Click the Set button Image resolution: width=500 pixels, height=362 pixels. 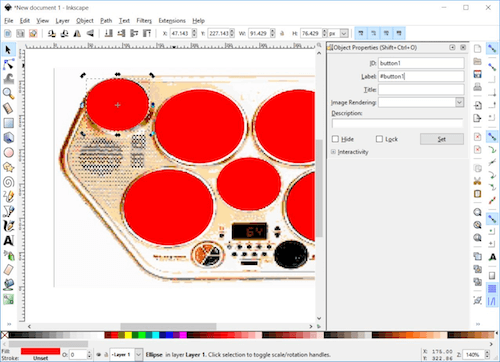[x=442, y=139]
